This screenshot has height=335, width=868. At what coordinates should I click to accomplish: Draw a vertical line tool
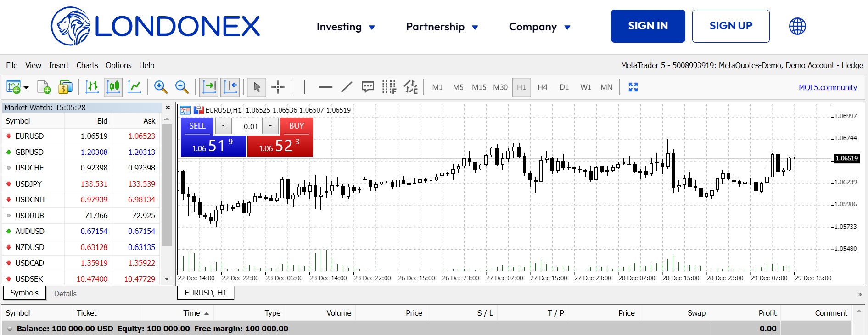(x=304, y=87)
